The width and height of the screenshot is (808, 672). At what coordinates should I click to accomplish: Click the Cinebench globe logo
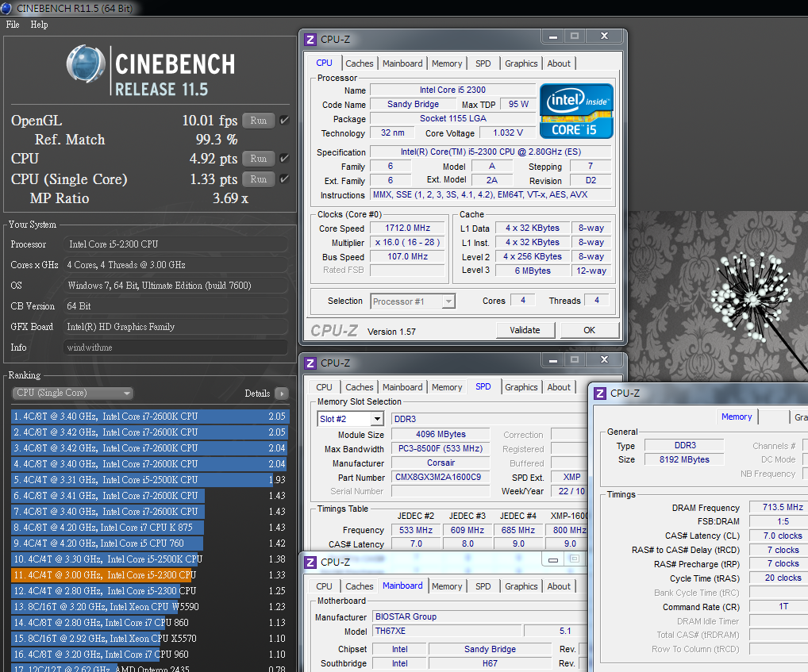point(86,64)
